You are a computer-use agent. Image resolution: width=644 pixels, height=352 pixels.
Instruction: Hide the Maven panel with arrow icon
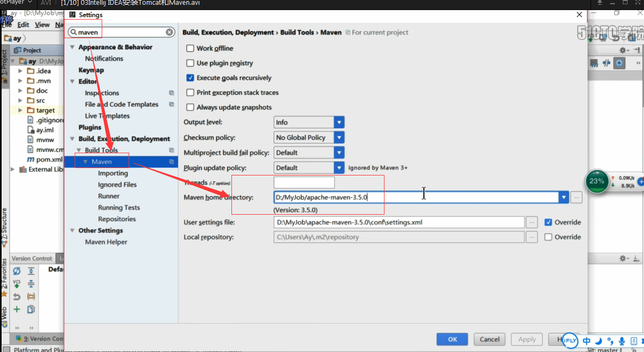(636, 50)
